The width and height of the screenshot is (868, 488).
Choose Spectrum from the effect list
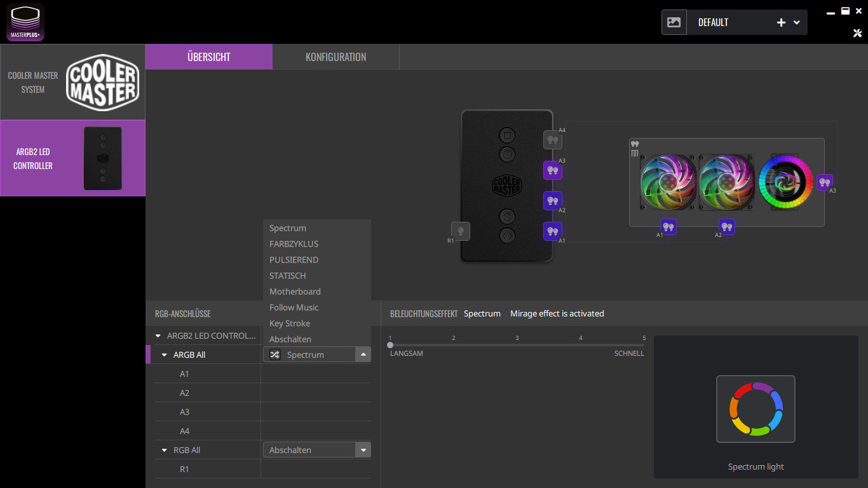(316, 228)
